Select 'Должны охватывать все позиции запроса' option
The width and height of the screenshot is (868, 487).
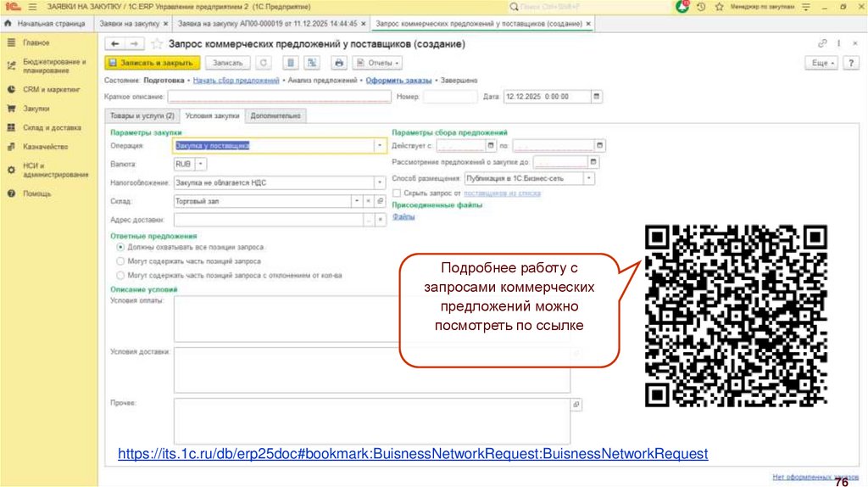(x=120, y=247)
